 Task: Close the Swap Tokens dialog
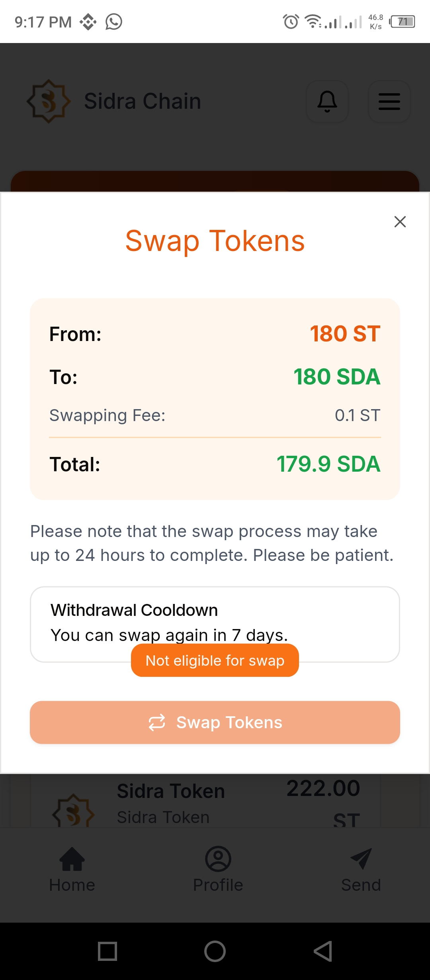(400, 221)
